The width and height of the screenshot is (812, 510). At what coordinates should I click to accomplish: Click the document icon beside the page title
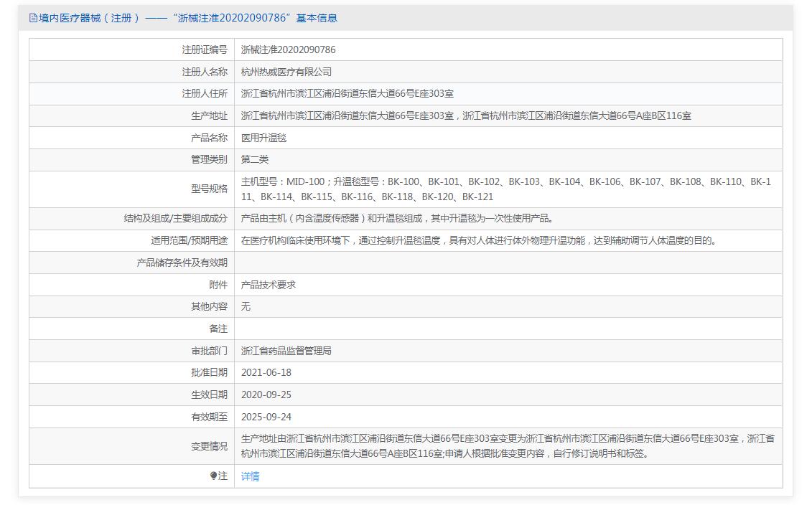coord(33,18)
